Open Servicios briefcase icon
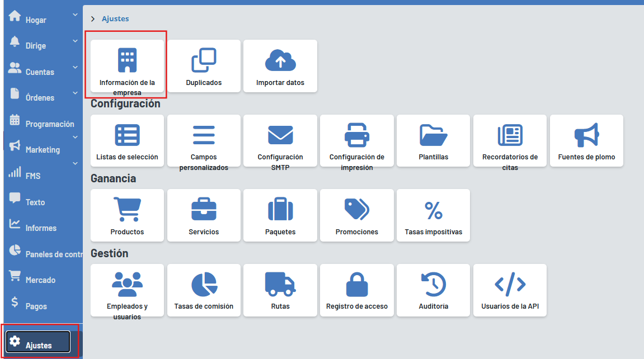Image resolution: width=644 pixels, height=359 pixels. (204, 209)
